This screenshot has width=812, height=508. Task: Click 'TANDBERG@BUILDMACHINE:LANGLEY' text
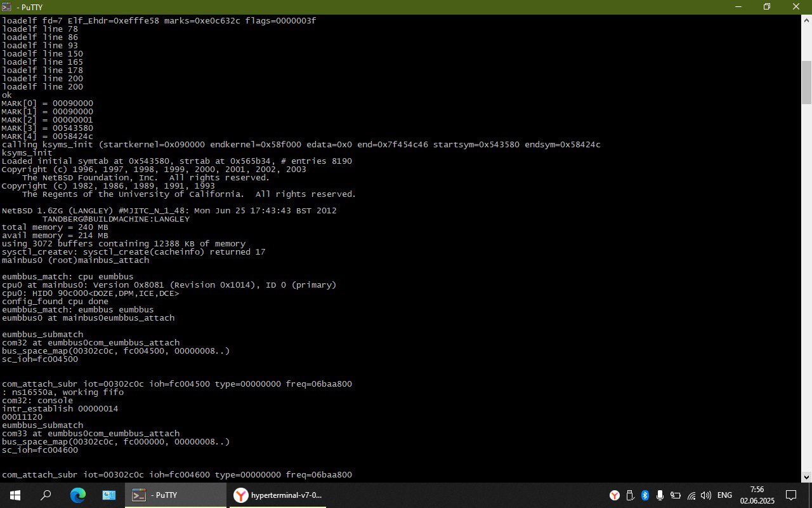tap(116, 219)
